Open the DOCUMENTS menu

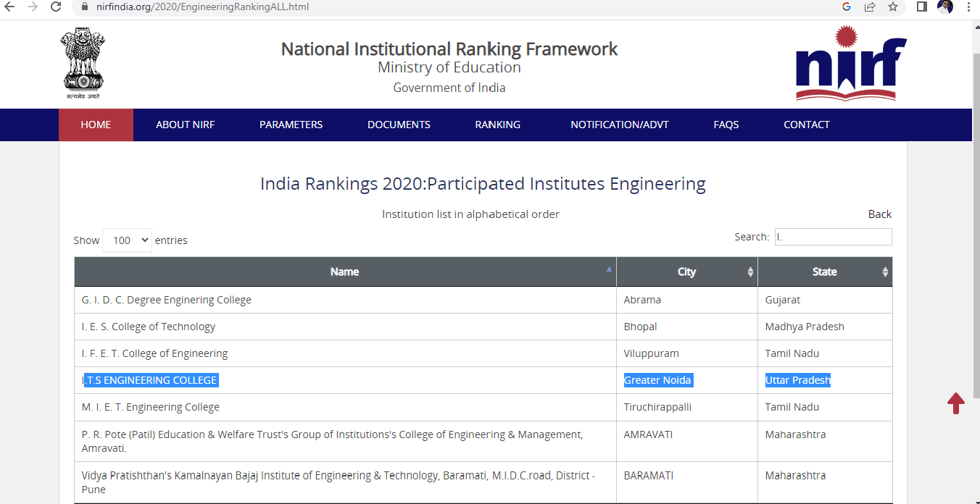click(399, 125)
